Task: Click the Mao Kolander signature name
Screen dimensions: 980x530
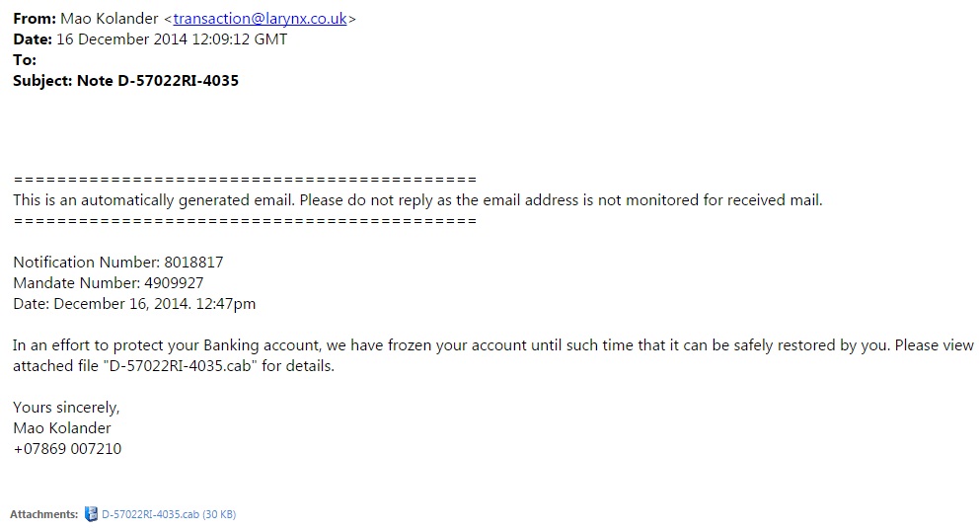Action: coord(62,428)
